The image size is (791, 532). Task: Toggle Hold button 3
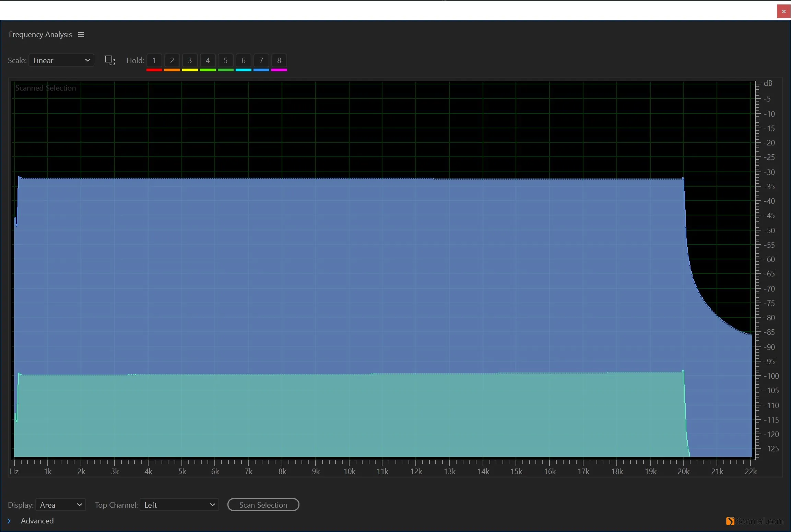(190, 61)
